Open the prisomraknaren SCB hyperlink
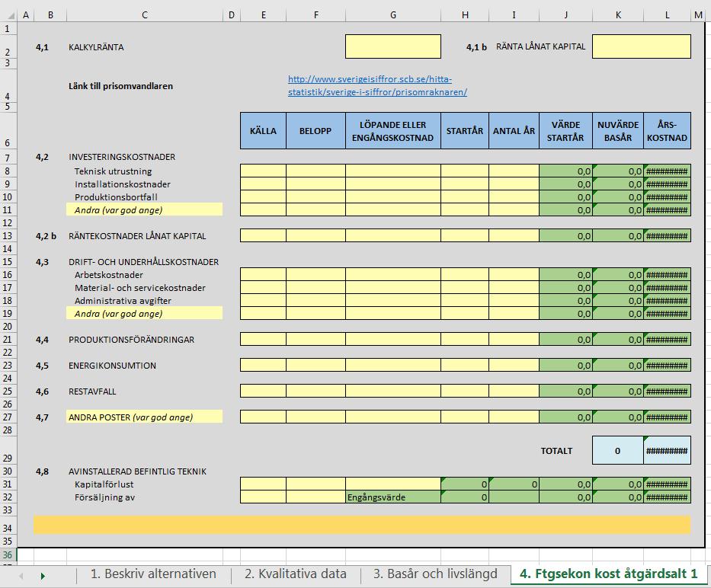711x588 pixels. tap(377, 85)
